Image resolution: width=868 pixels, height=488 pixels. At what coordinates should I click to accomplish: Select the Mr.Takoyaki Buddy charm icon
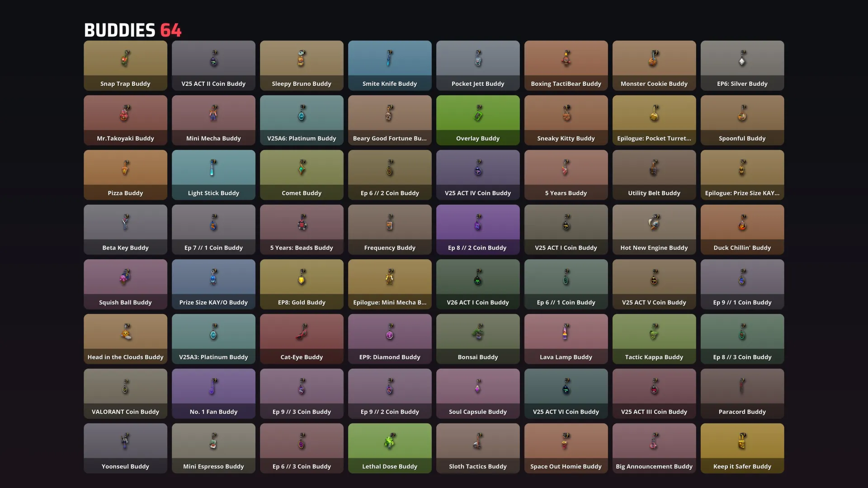(125, 113)
